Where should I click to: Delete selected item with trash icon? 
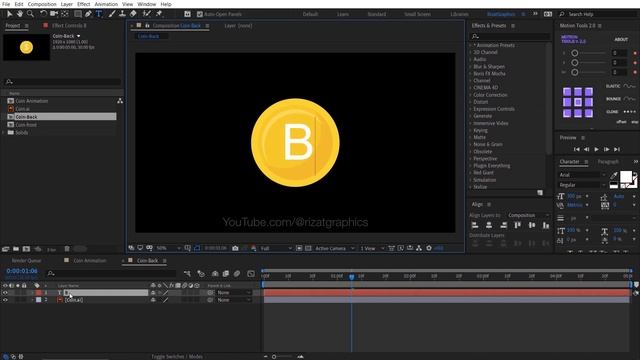coord(67,249)
